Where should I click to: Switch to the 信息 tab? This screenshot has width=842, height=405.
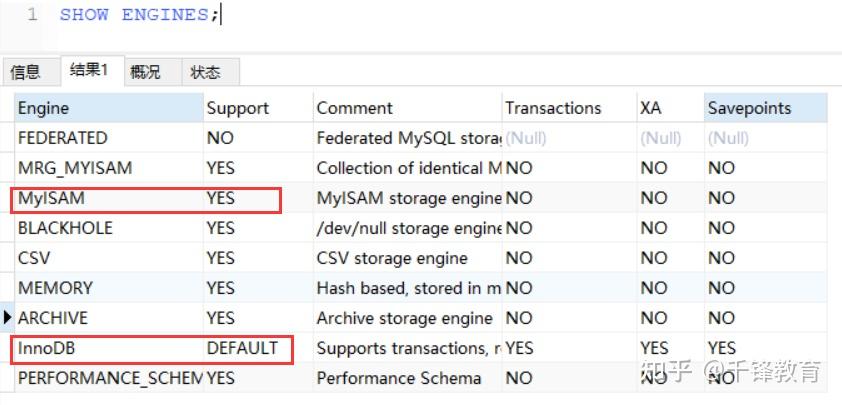coord(26,72)
